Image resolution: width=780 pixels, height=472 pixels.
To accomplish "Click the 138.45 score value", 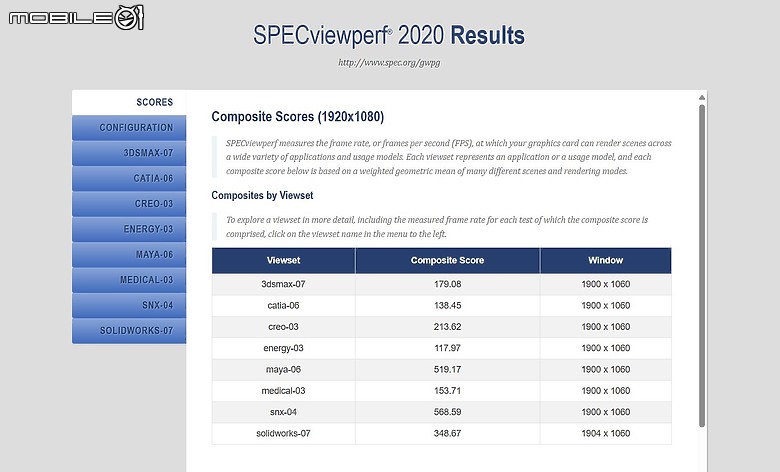I will click(x=448, y=306).
